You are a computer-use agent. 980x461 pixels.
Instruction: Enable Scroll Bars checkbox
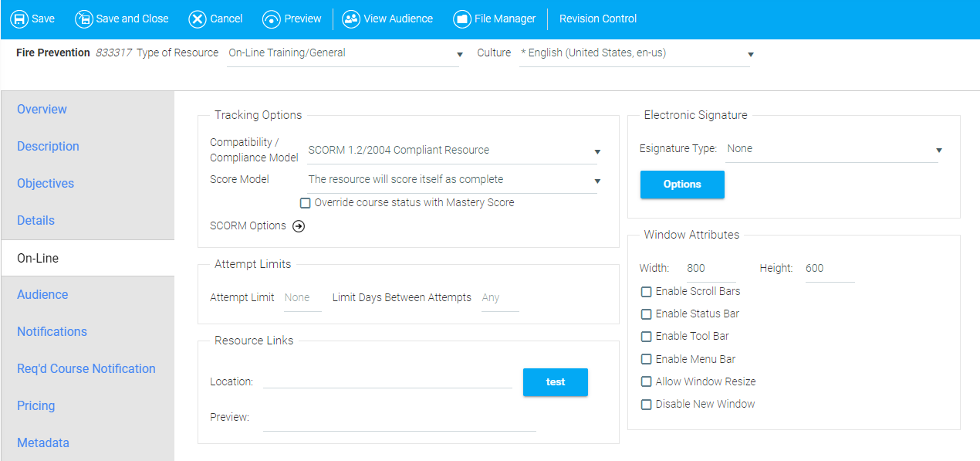646,292
